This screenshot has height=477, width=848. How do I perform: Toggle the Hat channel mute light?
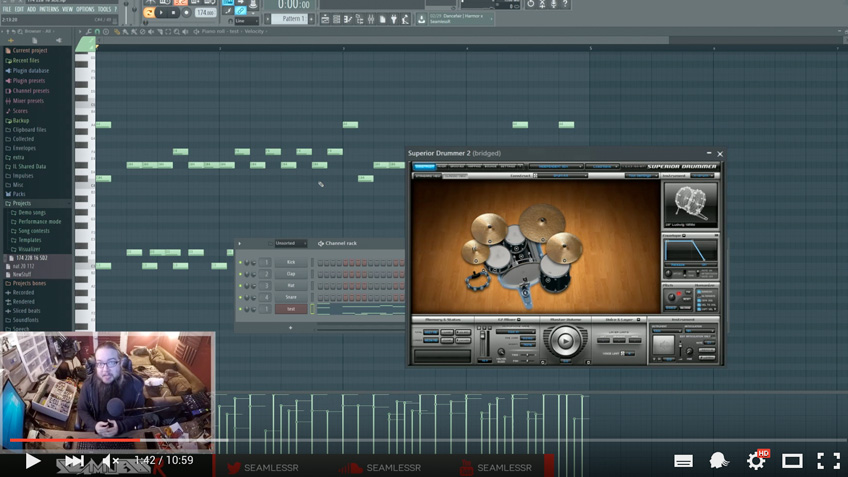point(241,285)
